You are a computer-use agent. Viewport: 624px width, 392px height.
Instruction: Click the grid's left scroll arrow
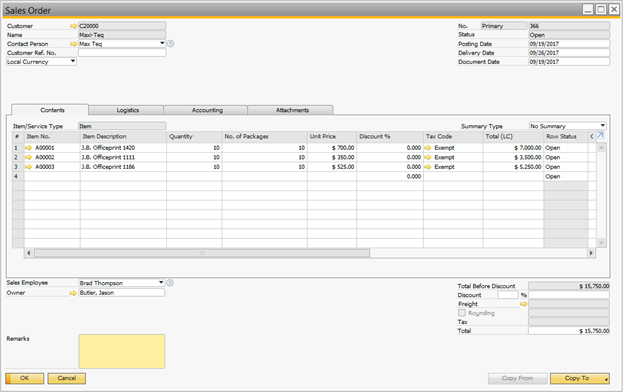tap(29, 253)
